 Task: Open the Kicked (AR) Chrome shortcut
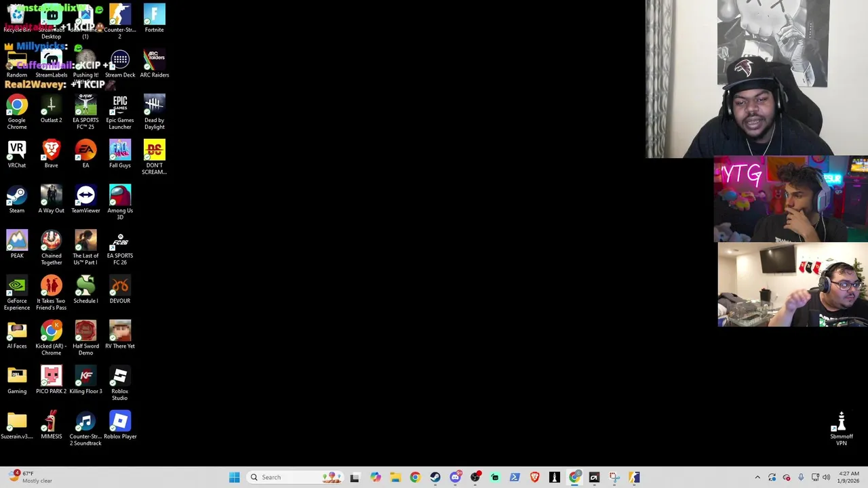pos(51,338)
